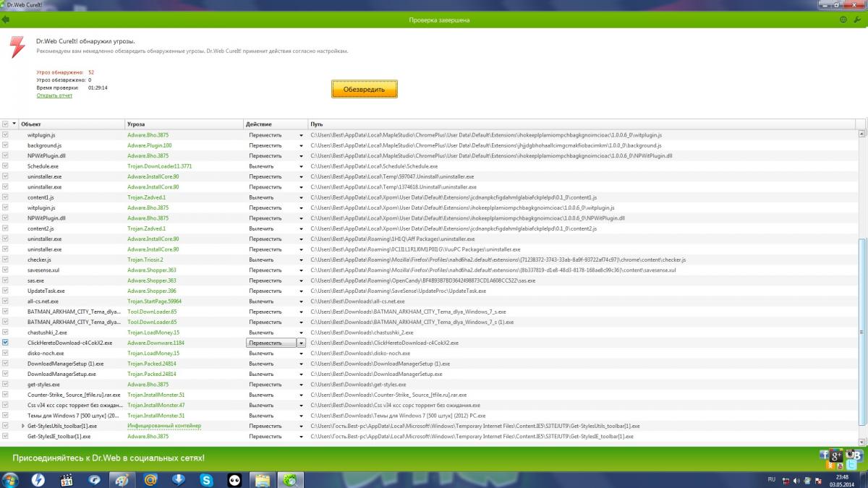Screen dimensions: 868x488
Task: Click RU language indicator in tray
Action: coord(771,479)
